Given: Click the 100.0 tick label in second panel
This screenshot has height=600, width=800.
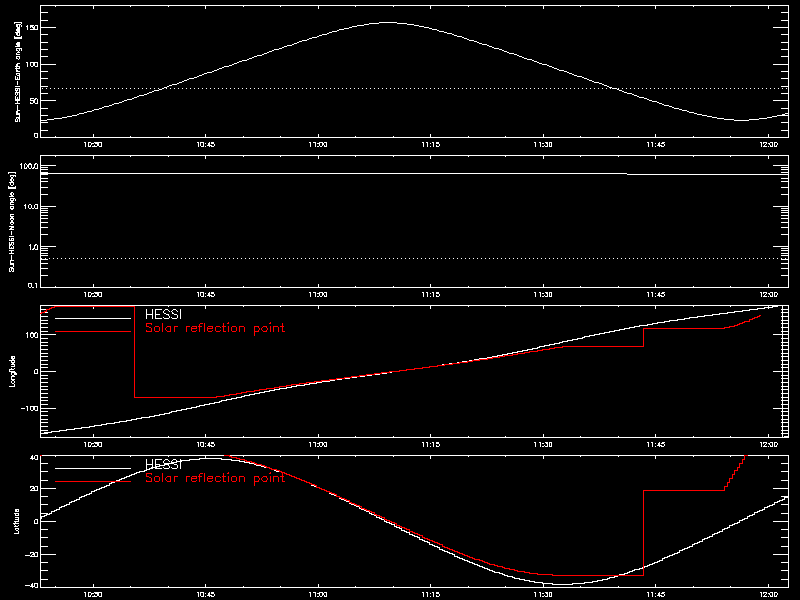Looking at the screenshot, I should point(28,166).
